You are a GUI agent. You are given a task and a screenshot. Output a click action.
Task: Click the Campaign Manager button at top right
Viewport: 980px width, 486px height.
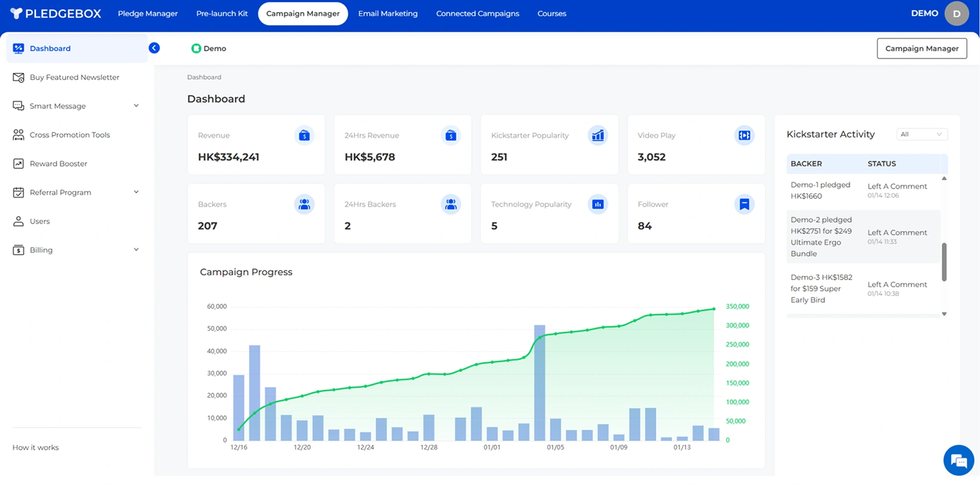click(921, 48)
